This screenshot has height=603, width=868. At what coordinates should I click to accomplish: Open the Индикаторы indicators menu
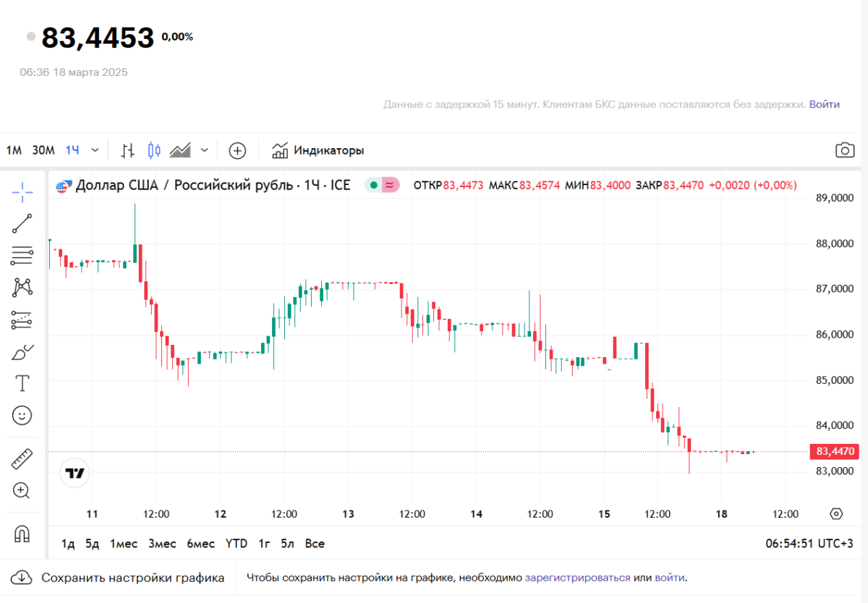pyautogui.click(x=318, y=150)
